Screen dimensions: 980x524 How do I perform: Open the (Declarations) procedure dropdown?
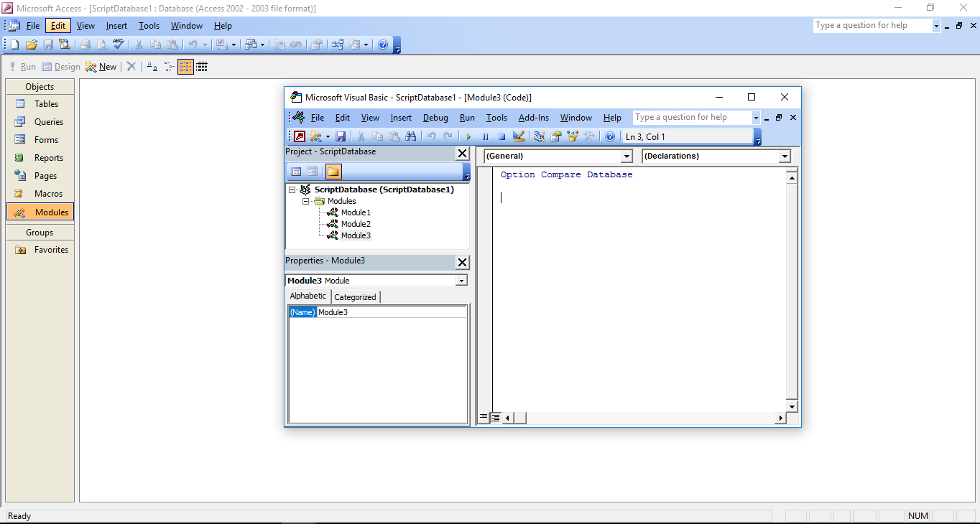(785, 156)
